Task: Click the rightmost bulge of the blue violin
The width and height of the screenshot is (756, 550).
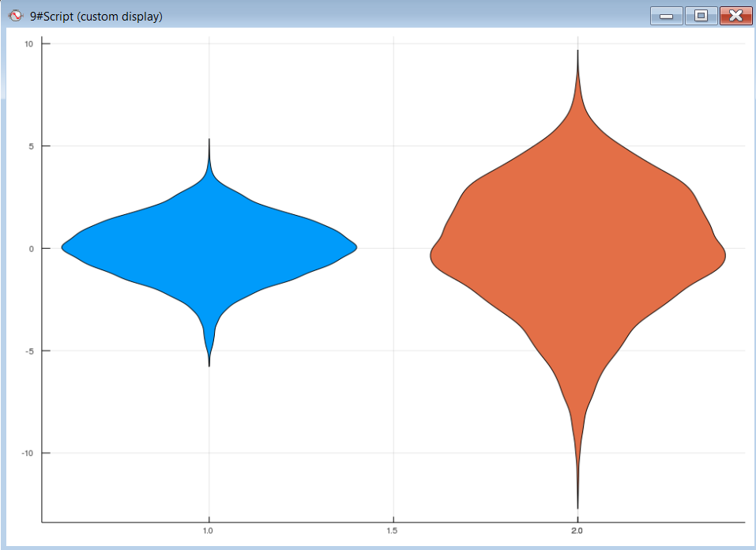Action: pos(353,247)
